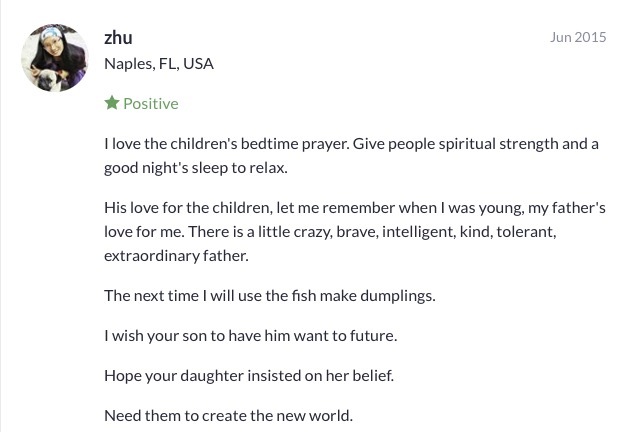Click the green star rating icon
Image resolution: width=626 pixels, height=432 pixels.
click(112, 103)
